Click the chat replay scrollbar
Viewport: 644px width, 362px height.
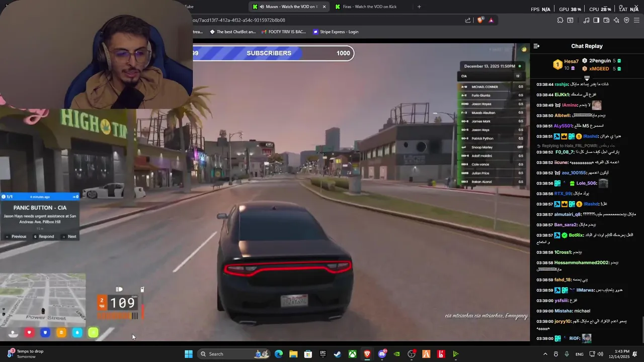pos(642,329)
